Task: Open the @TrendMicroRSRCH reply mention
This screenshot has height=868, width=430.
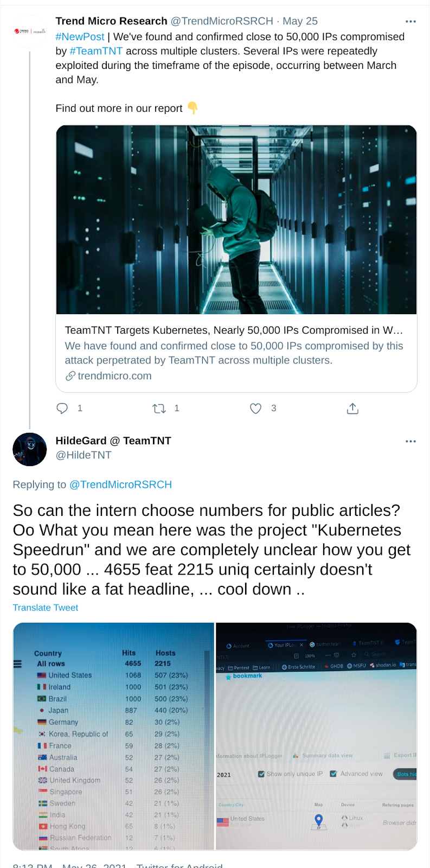Action: 120,484
